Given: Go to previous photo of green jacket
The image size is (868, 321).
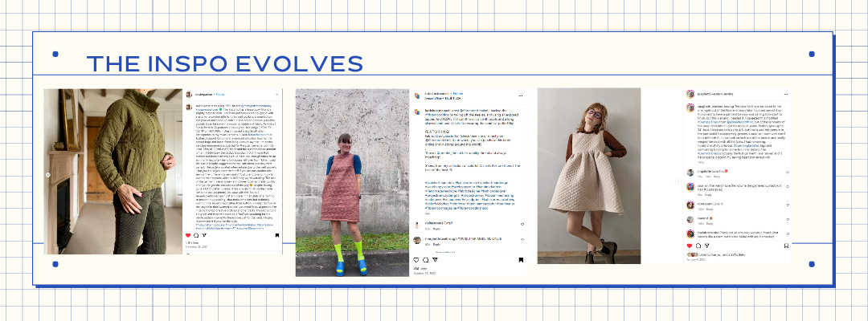Looking at the screenshot, I should click(x=47, y=175).
